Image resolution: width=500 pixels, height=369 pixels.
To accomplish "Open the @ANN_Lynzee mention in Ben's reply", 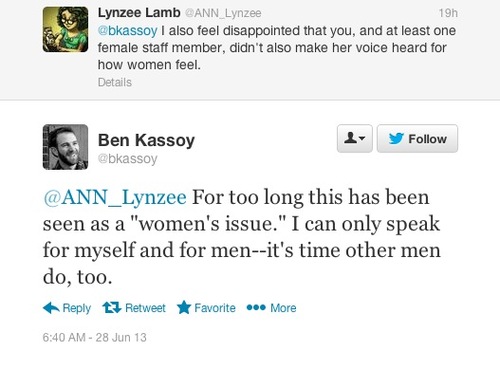I will click(115, 197).
